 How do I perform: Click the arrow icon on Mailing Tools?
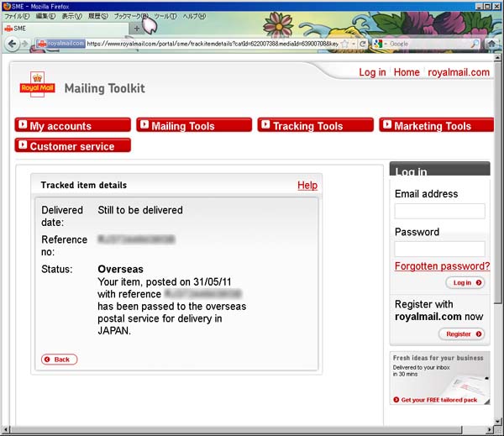(x=144, y=124)
